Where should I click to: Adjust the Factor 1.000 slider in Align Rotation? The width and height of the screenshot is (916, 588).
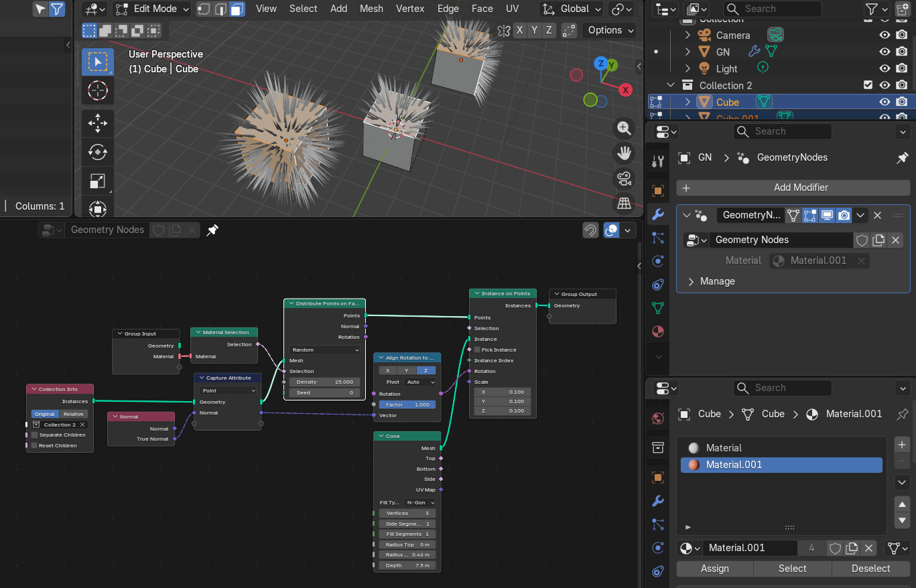click(408, 405)
